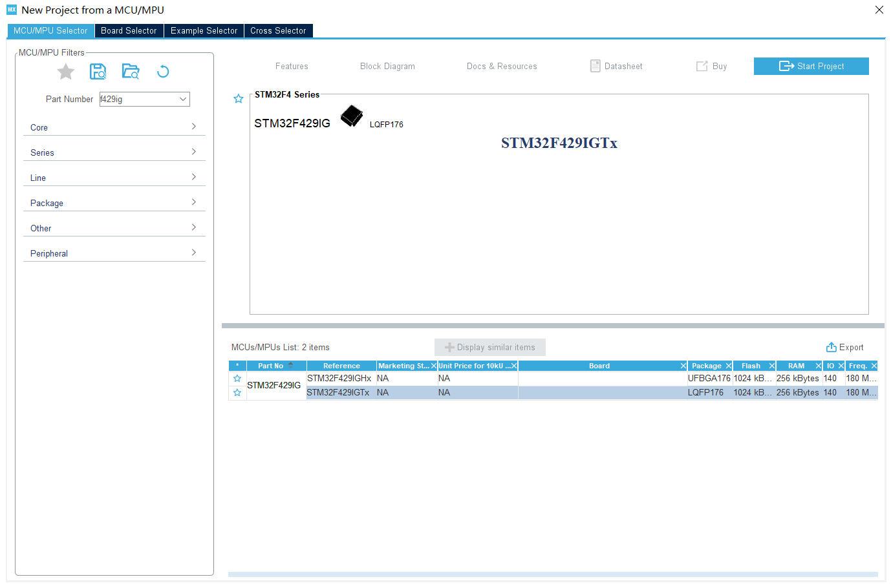
Task: Click the Display similar items button
Action: coord(490,347)
